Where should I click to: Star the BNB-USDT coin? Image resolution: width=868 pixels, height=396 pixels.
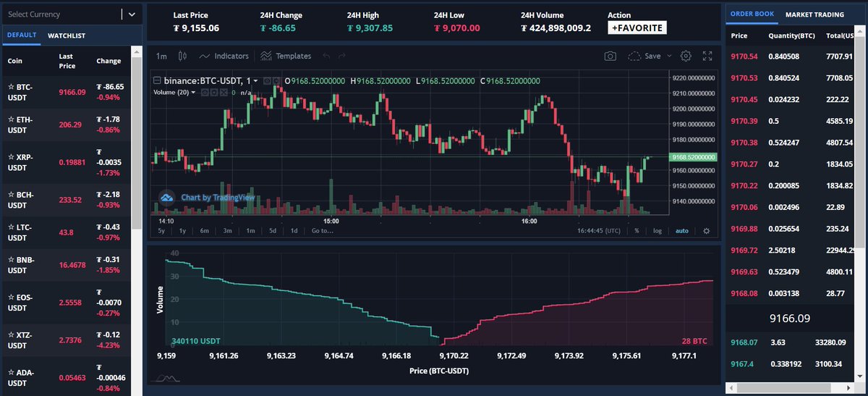pos(11,260)
